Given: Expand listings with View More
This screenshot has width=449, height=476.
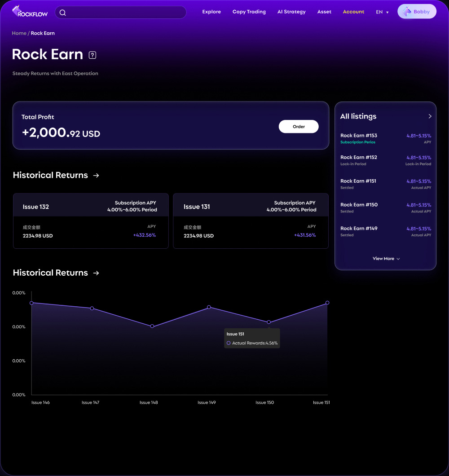Looking at the screenshot, I should (x=386, y=259).
